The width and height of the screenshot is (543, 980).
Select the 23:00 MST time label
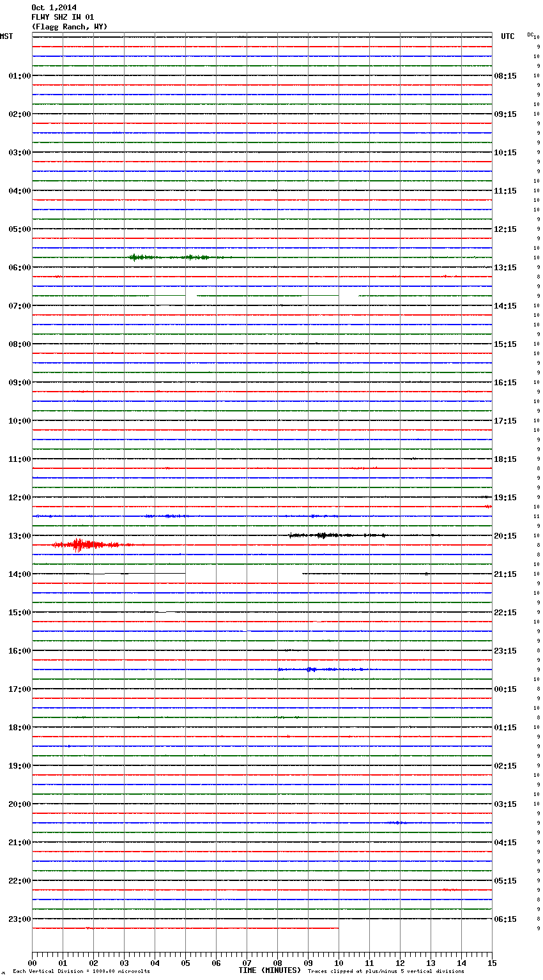point(20,919)
